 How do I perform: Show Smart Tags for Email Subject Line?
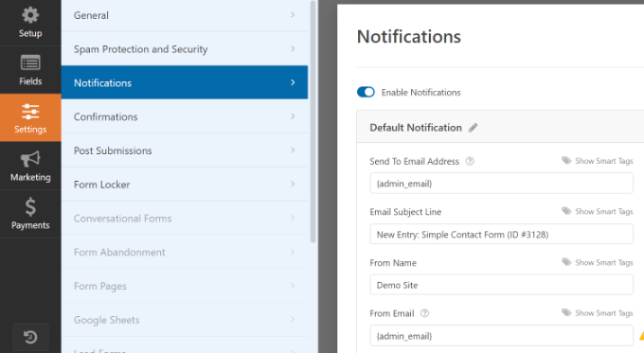click(604, 211)
